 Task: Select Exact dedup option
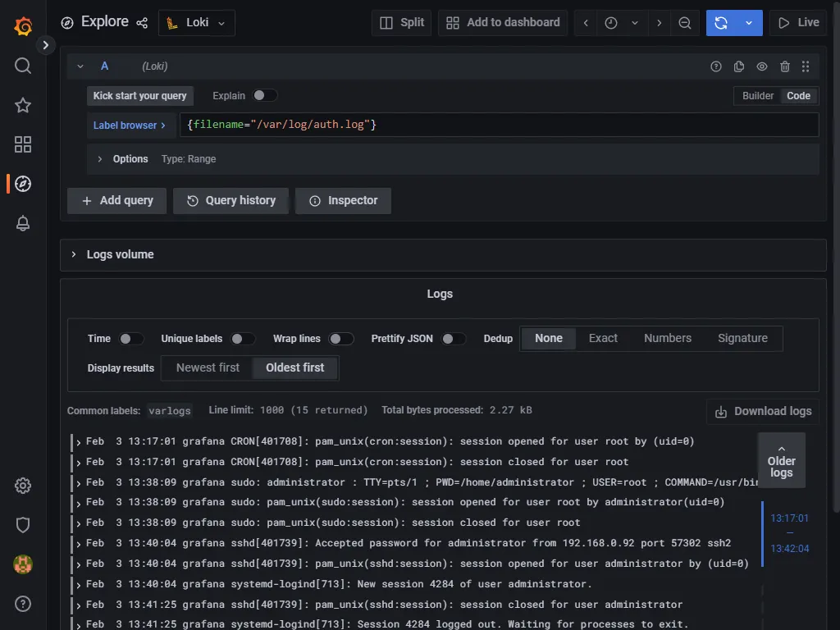603,339
